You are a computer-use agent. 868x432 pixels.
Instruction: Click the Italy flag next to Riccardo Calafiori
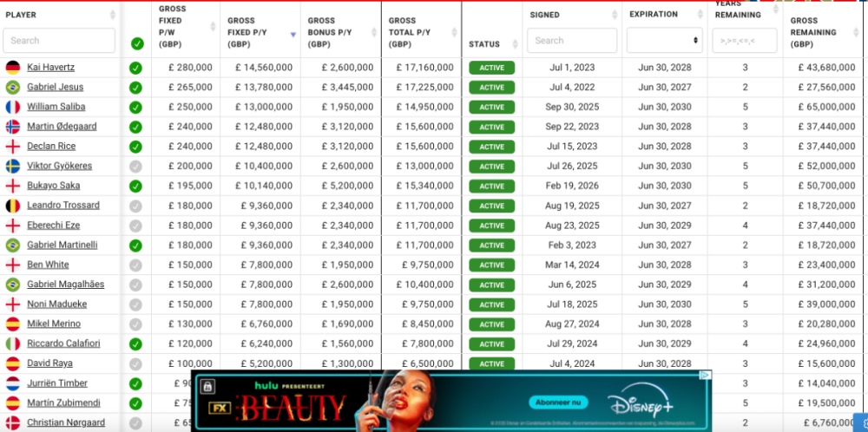13,344
